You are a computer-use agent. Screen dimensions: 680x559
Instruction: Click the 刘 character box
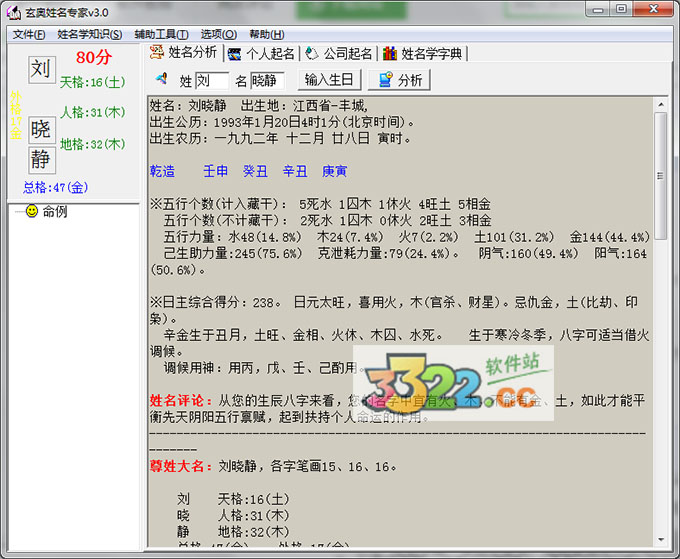pos(42,69)
